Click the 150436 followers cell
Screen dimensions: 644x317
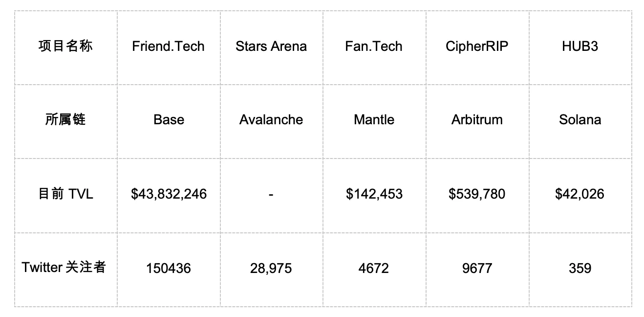169,268
